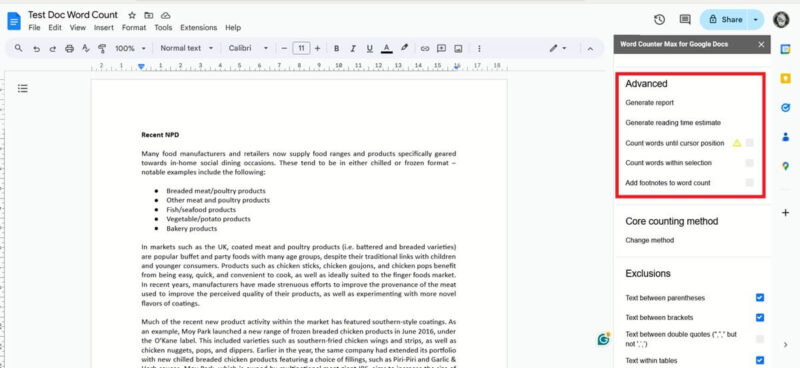
Task: Decrease the font size
Action: pos(284,48)
